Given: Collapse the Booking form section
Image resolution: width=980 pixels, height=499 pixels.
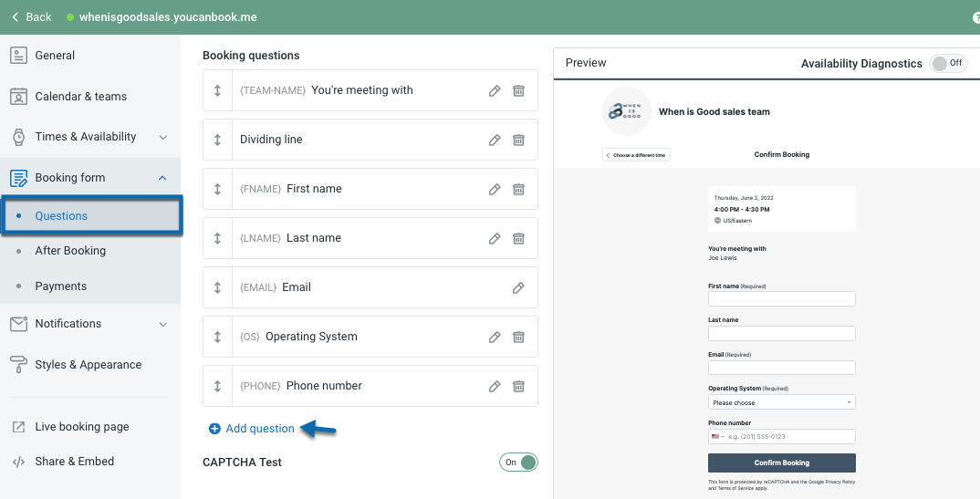Looking at the screenshot, I should [162, 178].
